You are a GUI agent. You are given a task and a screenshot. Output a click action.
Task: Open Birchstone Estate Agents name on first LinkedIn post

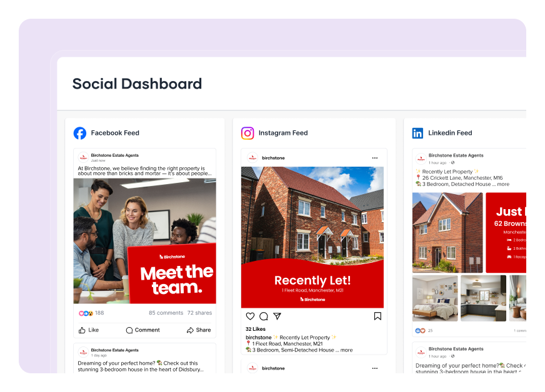click(456, 155)
